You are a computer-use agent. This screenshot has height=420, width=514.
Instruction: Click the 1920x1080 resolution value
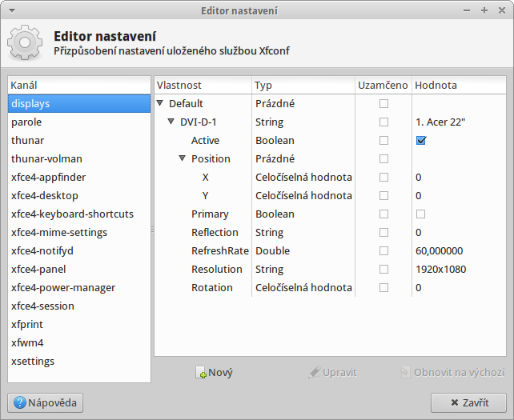[440, 269]
